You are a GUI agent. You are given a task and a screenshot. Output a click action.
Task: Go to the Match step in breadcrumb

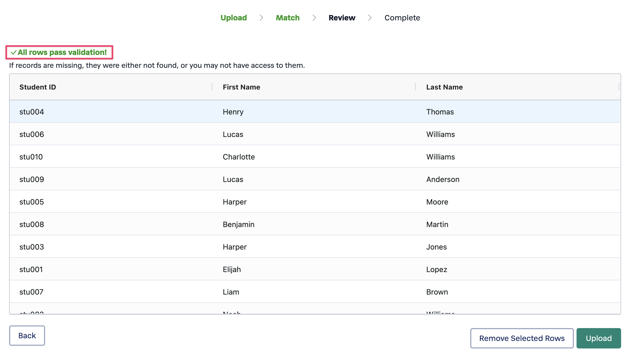point(287,18)
